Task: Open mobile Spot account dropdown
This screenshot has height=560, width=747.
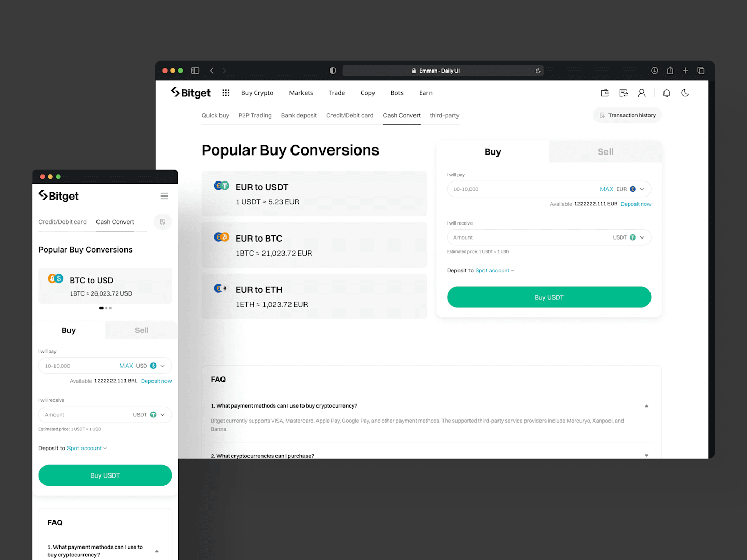Action: pyautogui.click(x=87, y=449)
